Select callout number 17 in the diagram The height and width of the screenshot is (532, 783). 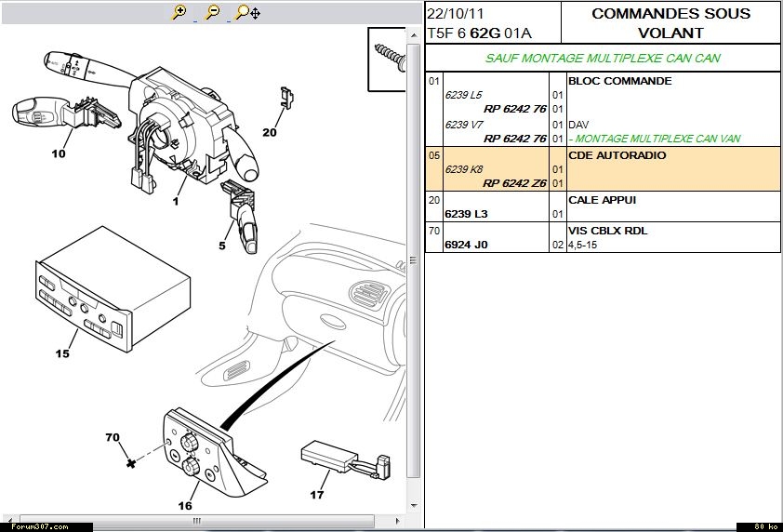pyautogui.click(x=317, y=495)
